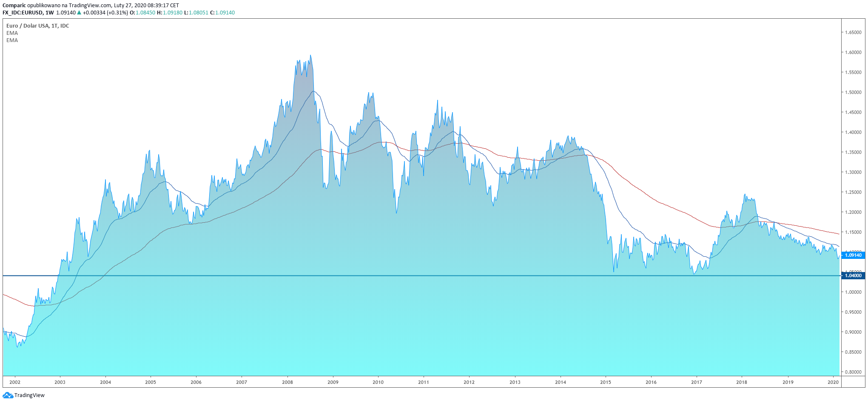Click the 1.40000 price axis label

pos(853,132)
